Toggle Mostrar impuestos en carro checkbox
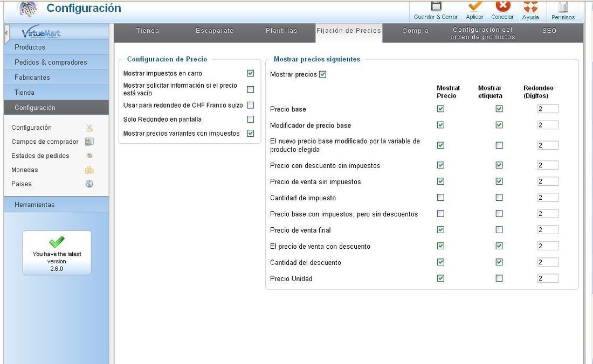The width and height of the screenshot is (593, 364). point(250,73)
